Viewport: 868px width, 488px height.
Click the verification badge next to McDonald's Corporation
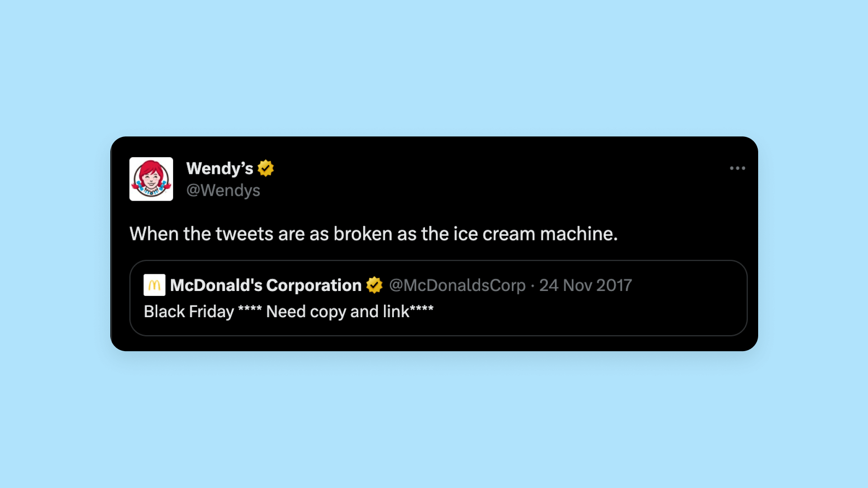pyautogui.click(x=373, y=285)
